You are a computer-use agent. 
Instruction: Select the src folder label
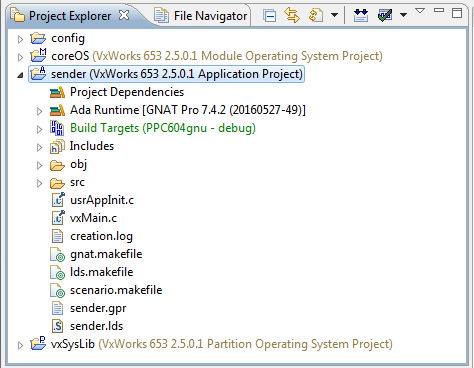[x=77, y=183]
